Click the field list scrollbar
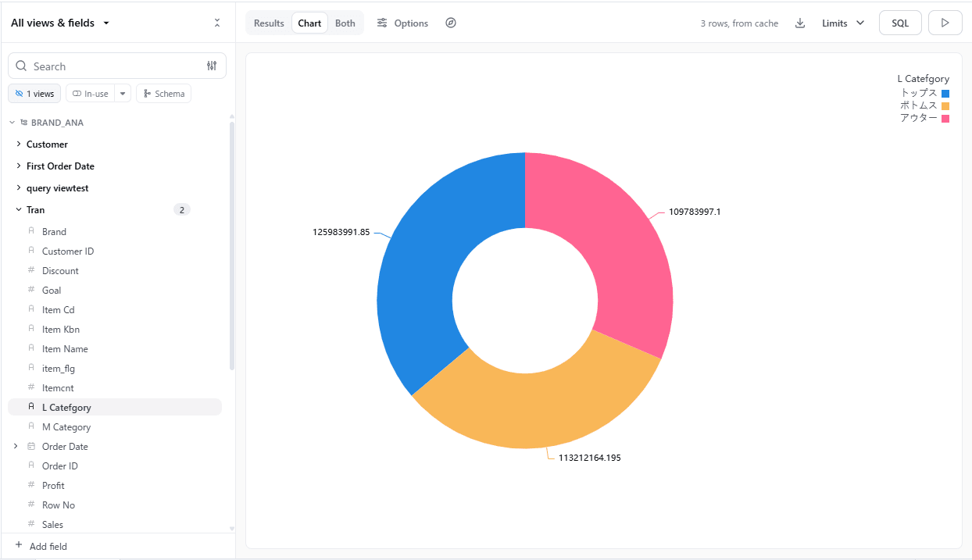The height and width of the screenshot is (560, 972). 232,245
